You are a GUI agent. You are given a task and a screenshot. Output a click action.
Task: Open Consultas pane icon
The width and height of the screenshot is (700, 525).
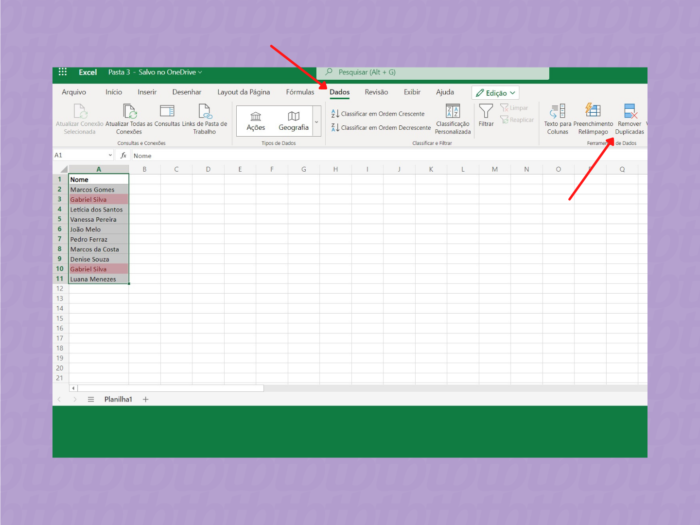click(167, 111)
